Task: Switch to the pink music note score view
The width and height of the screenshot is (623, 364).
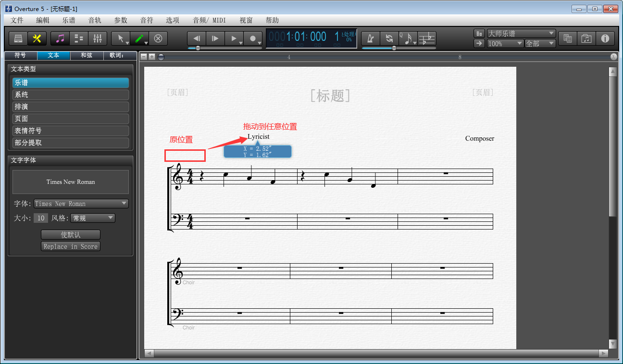Action: (60, 38)
